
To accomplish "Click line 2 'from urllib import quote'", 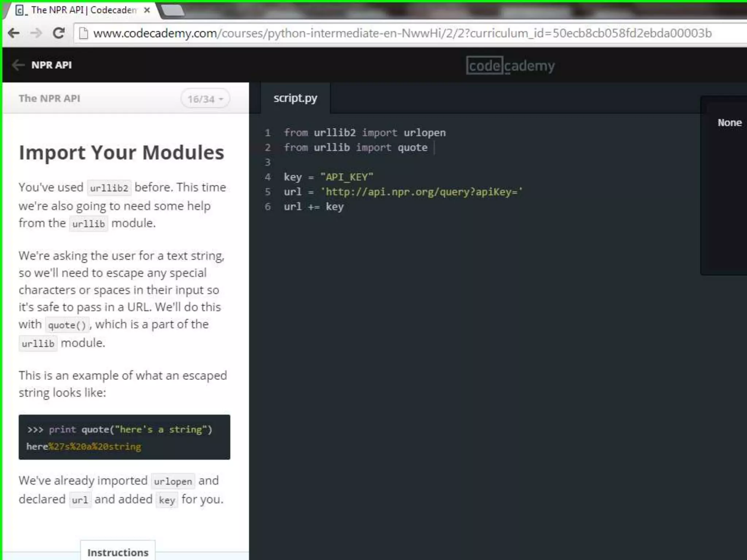I will pyautogui.click(x=356, y=148).
